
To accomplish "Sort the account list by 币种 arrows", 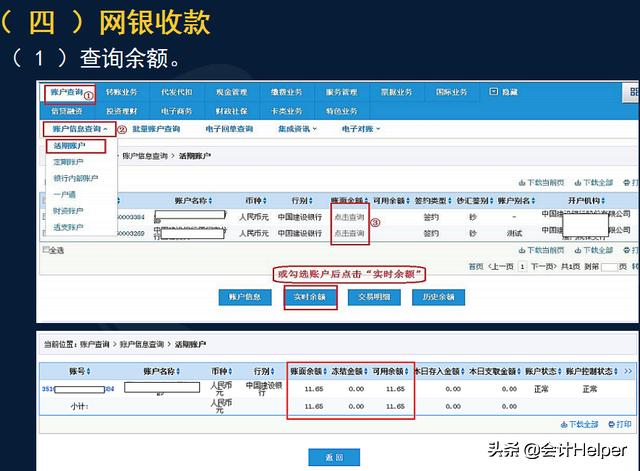I will [264, 201].
